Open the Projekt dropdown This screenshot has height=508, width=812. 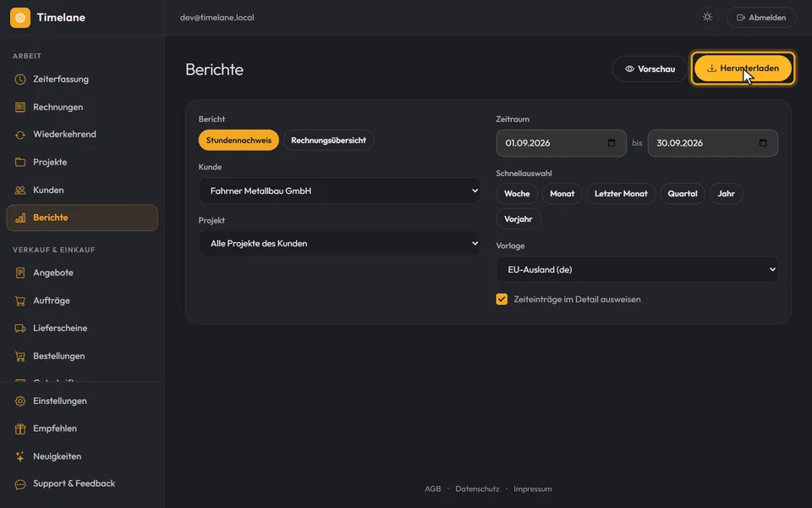(339, 244)
